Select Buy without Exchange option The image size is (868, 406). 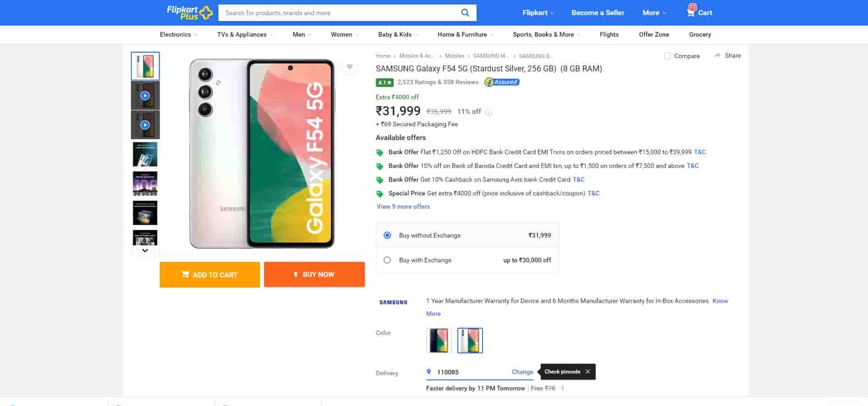[x=387, y=235]
